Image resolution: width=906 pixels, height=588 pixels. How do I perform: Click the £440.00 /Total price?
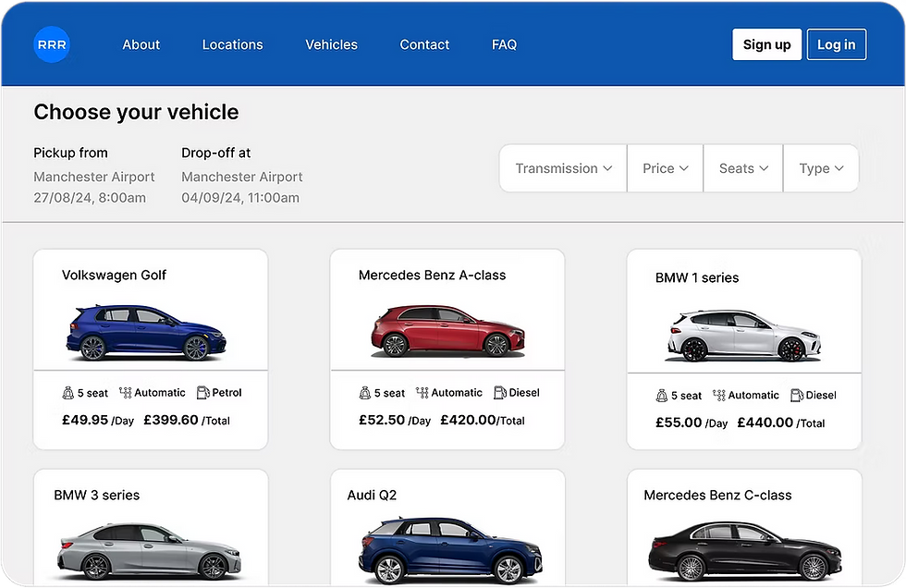tap(781, 423)
